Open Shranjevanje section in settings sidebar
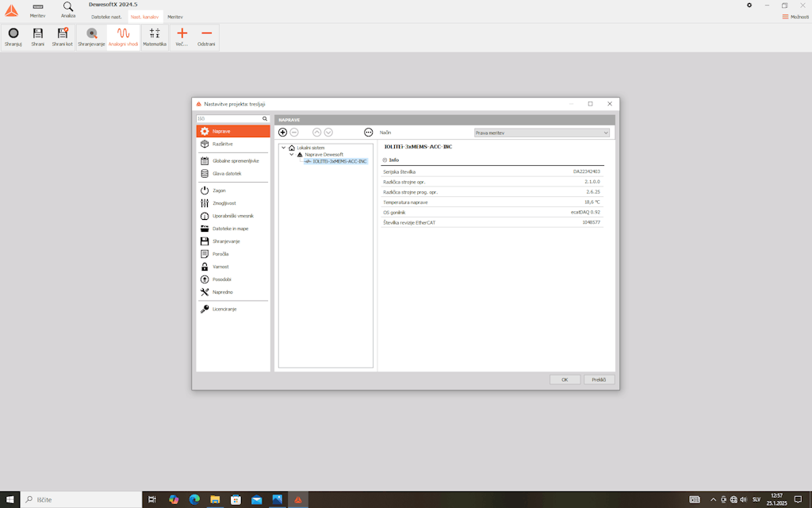Image resolution: width=812 pixels, height=508 pixels. (x=233, y=241)
